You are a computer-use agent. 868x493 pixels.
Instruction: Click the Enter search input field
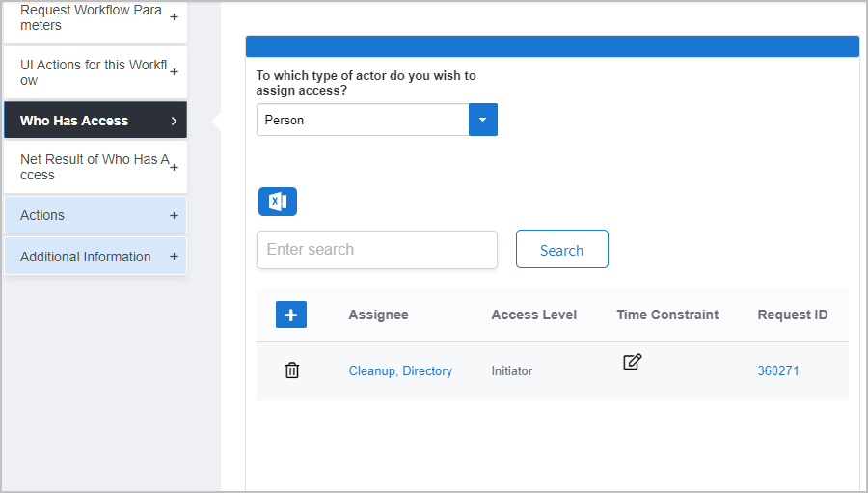pyautogui.click(x=377, y=250)
